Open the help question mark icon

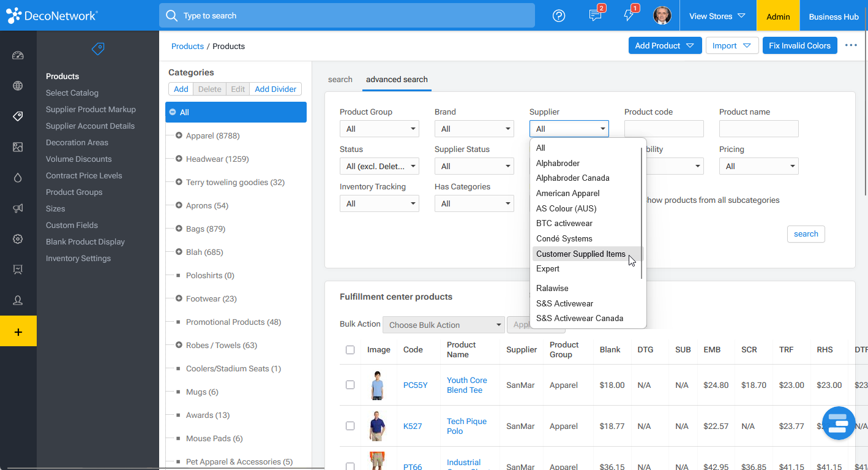tap(558, 16)
